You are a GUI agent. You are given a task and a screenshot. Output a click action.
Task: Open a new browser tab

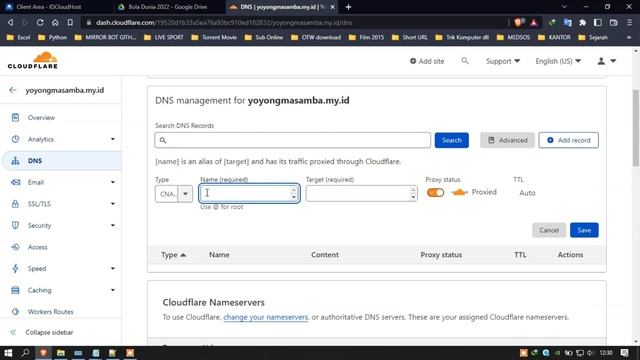[x=348, y=7]
